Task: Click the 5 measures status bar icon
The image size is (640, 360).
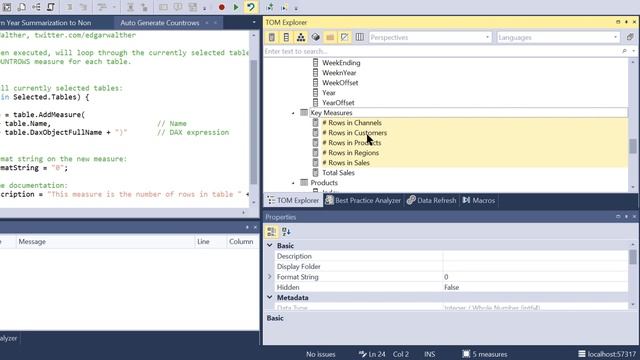Action: (x=466, y=354)
